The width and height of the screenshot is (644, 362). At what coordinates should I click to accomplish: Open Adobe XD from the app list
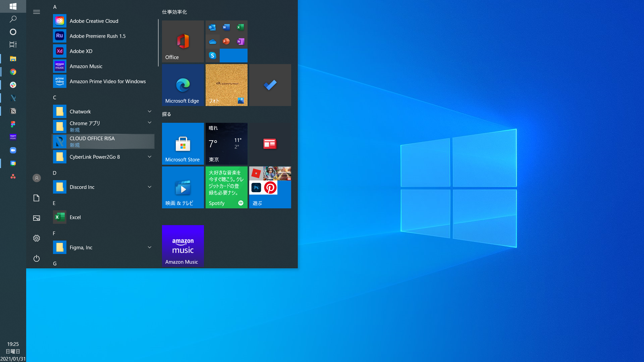(x=103, y=51)
